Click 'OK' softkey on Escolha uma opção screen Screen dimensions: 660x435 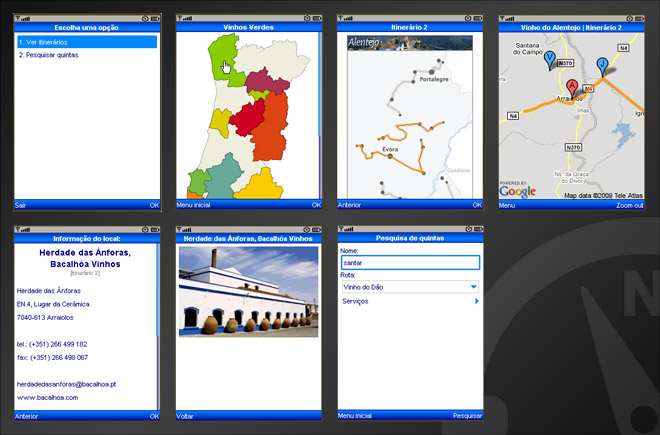click(x=154, y=205)
